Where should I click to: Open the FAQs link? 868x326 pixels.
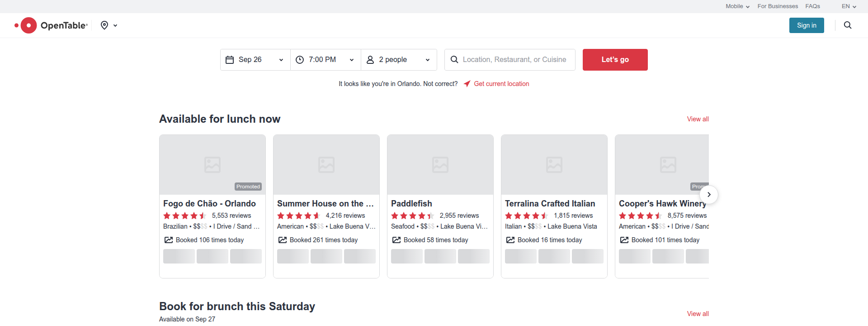tap(812, 6)
